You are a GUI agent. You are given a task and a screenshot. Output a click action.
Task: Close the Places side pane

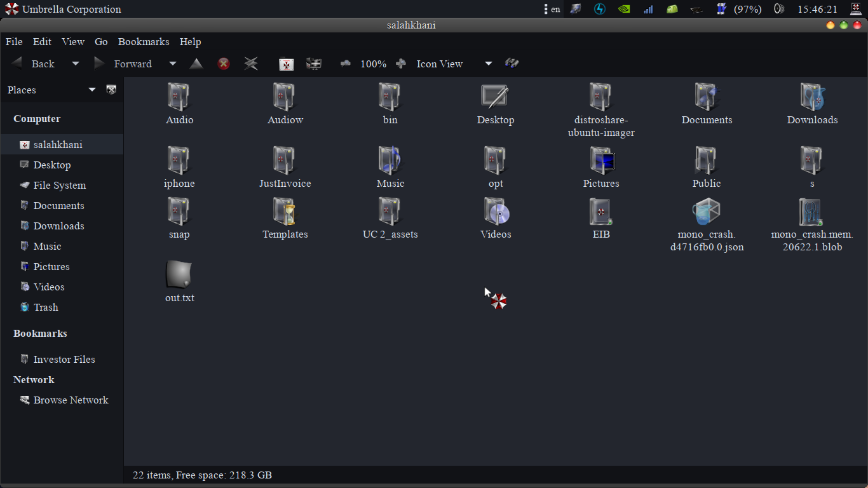pos(111,90)
